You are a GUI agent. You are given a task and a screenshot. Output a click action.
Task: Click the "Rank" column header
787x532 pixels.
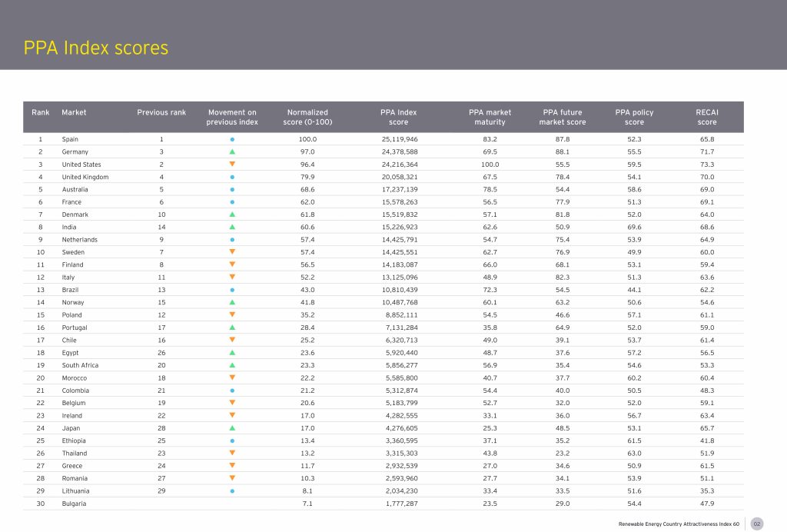click(41, 112)
